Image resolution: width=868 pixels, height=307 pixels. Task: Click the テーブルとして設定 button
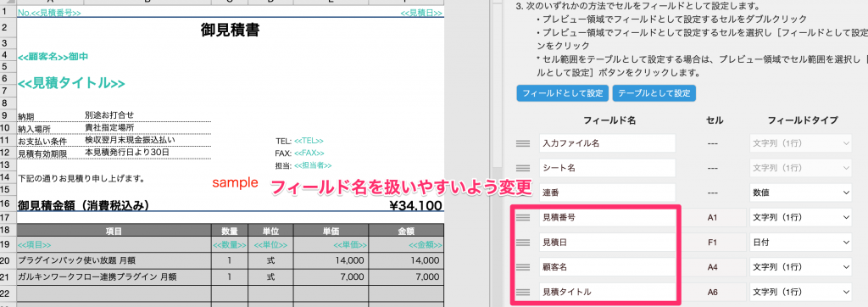pyautogui.click(x=654, y=93)
